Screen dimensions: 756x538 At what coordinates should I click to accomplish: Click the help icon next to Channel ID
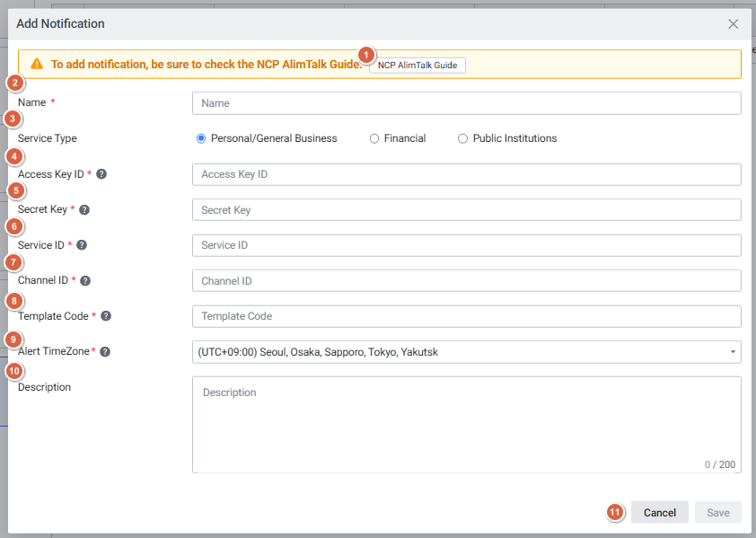85,281
